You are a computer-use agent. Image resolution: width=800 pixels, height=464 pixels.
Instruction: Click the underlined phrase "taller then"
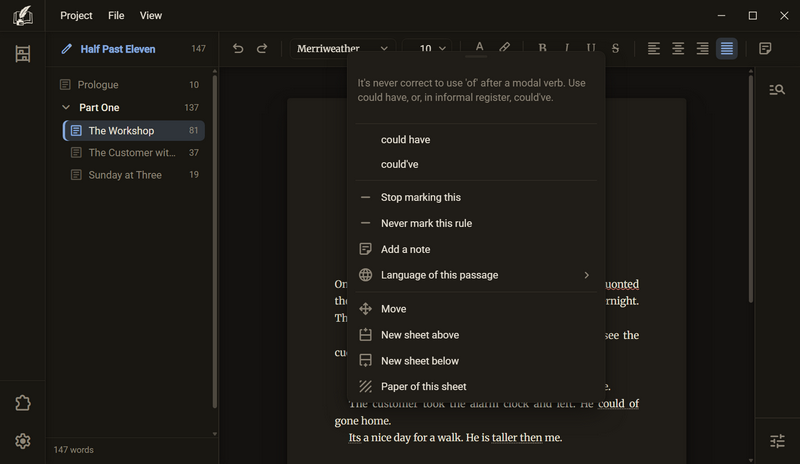517,438
